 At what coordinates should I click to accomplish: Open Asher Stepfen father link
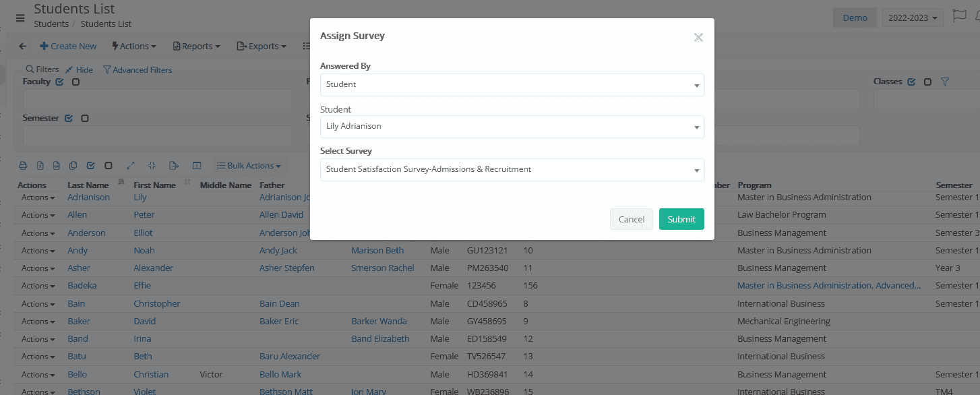point(287,268)
